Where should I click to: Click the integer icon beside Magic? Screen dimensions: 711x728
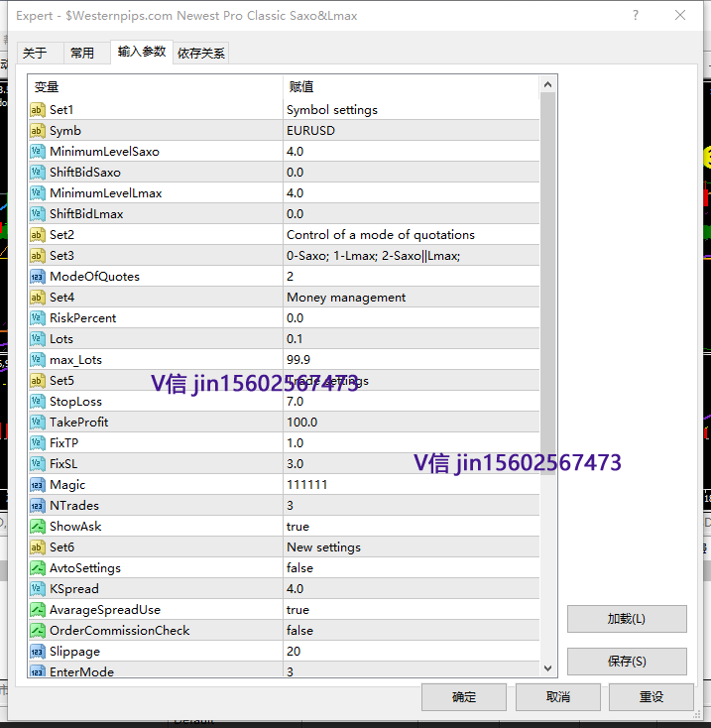click(38, 485)
